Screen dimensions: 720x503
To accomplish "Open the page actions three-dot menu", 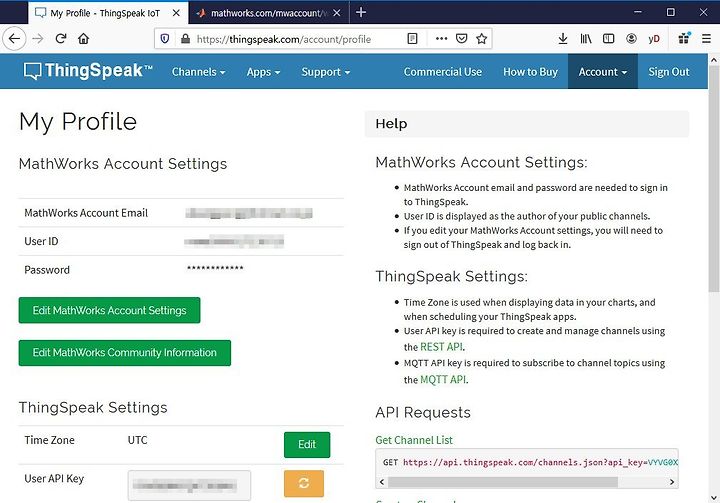I will click(x=441, y=39).
